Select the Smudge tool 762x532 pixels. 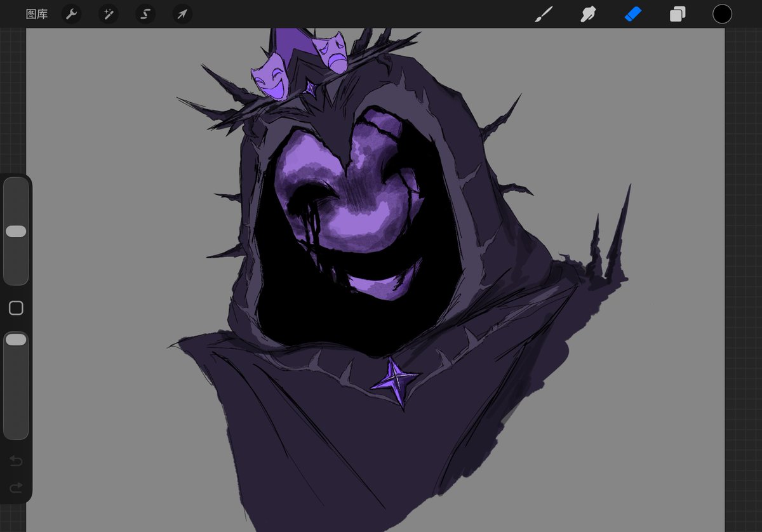[588, 14]
